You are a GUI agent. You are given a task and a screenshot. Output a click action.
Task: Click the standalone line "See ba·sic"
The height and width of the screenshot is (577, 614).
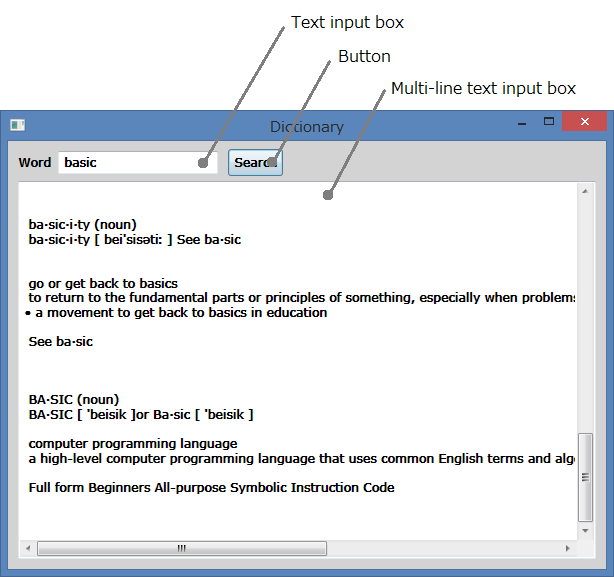61,342
